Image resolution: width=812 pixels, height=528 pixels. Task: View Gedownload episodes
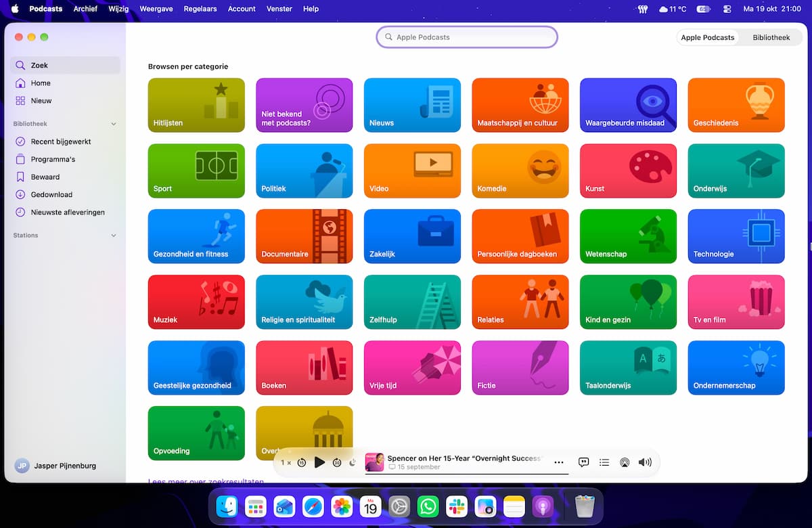tap(65, 194)
